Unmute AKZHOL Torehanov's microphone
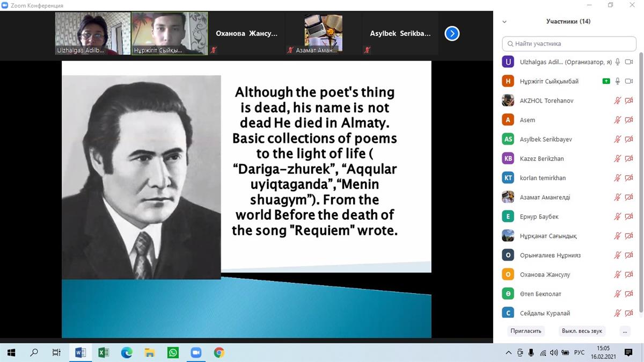 point(618,101)
